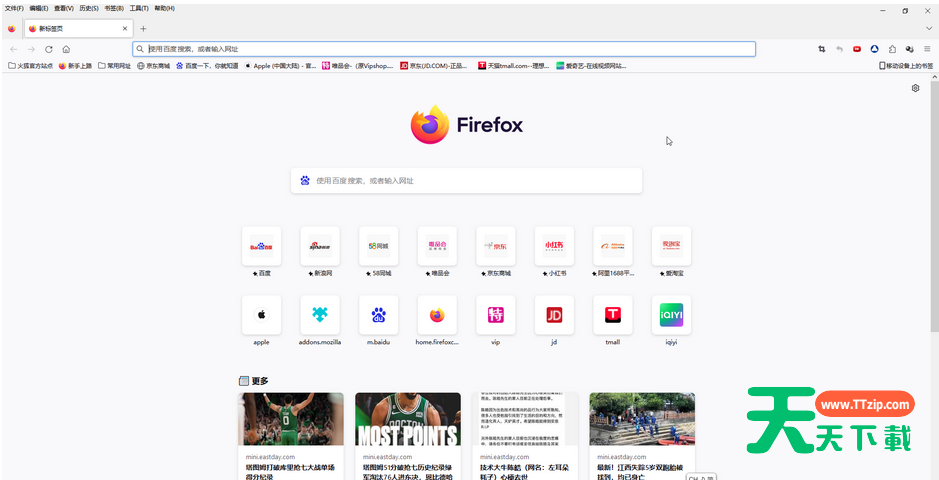This screenshot has height=480, width=939.
Task: Open the 塔图姆打破库里 news card
Action: pos(290,436)
